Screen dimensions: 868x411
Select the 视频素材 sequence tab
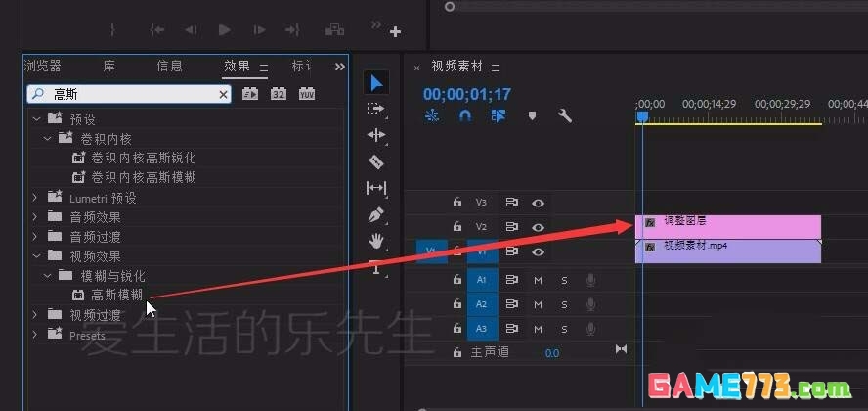click(457, 67)
